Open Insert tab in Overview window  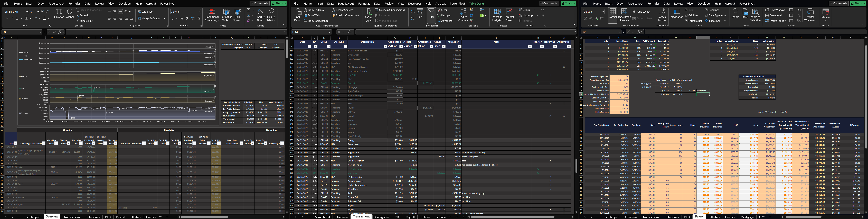click(x=30, y=4)
